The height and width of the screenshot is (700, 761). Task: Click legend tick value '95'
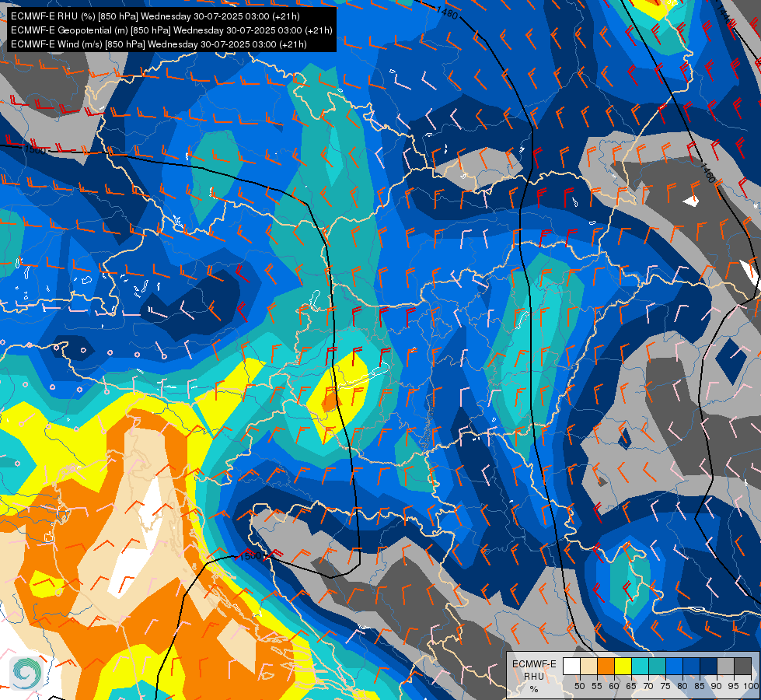[x=733, y=686]
